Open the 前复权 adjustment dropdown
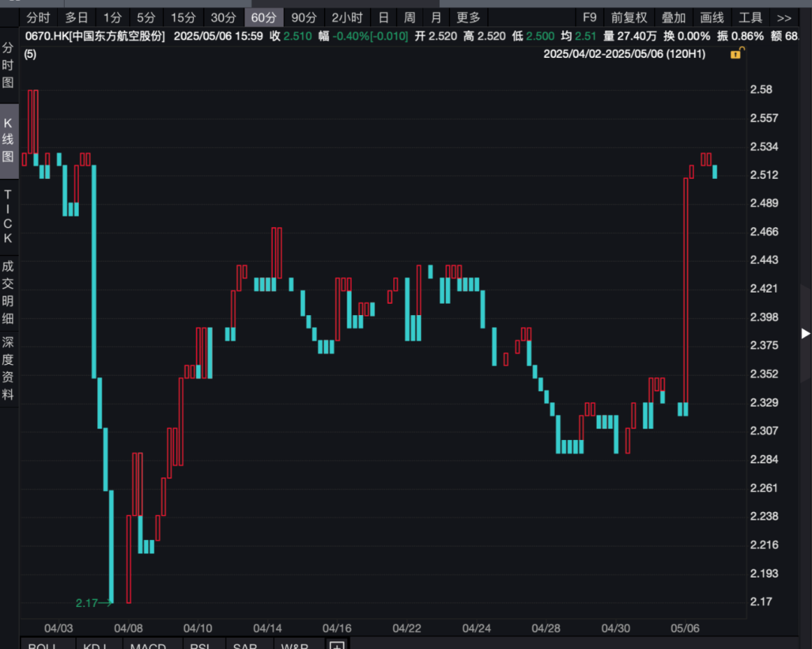 (x=629, y=17)
